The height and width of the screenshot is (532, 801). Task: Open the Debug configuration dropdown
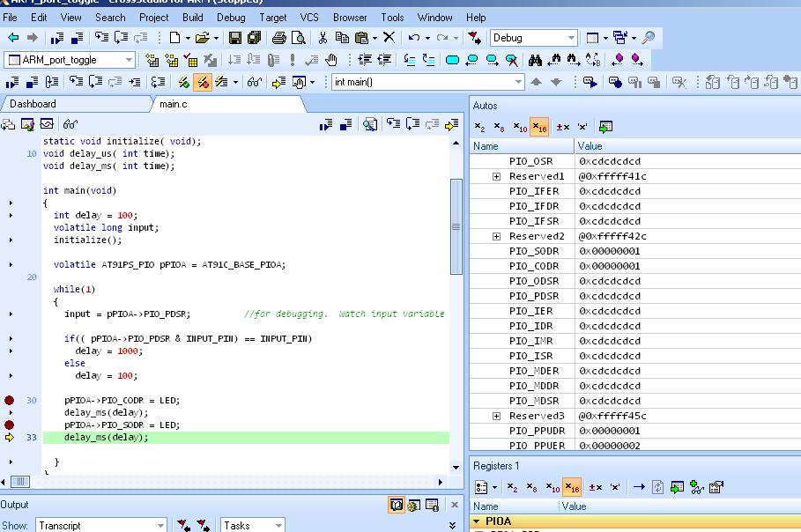pyautogui.click(x=571, y=38)
